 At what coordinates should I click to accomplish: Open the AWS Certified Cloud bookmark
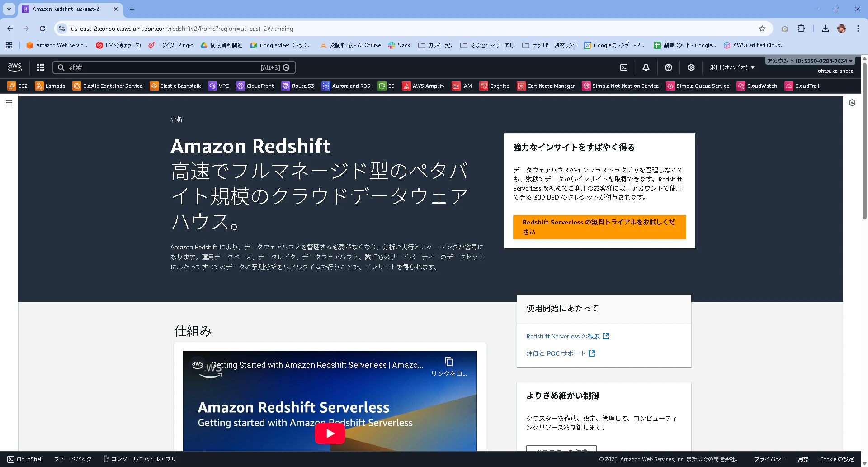tap(755, 45)
